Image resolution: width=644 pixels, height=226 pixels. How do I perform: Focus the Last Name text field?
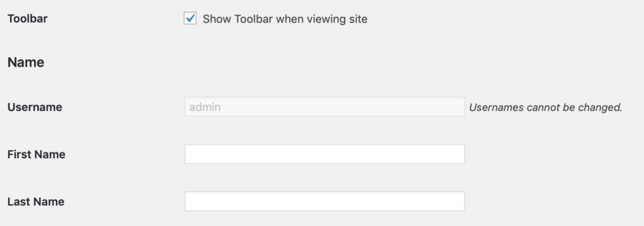click(x=325, y=201)
